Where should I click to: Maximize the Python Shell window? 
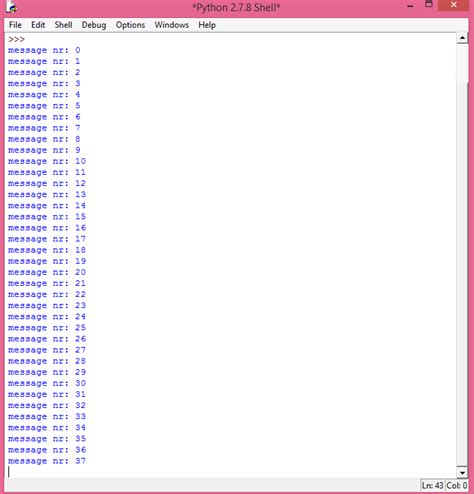point(429,5)
